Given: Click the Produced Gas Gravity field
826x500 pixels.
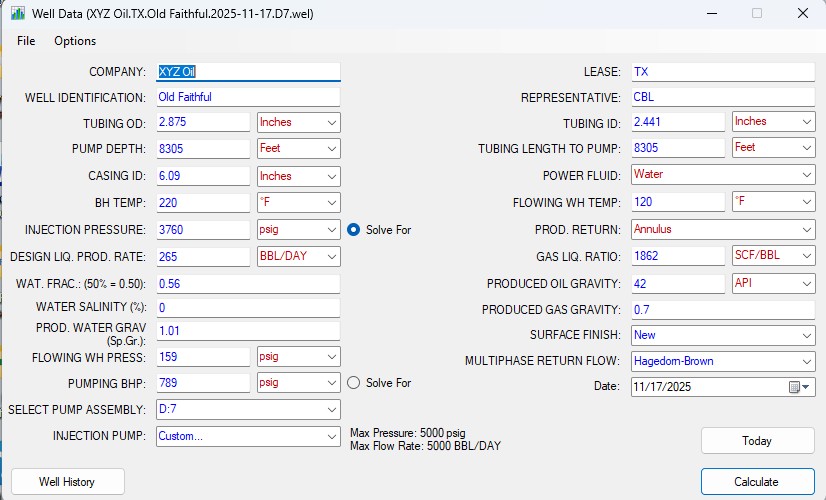Looking at the screenshot, I should 723,309.
